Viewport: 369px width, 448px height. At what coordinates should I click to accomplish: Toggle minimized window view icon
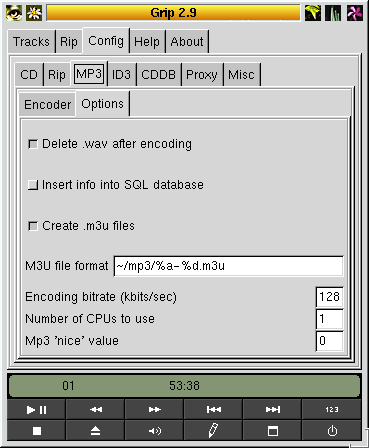point(273,431)
